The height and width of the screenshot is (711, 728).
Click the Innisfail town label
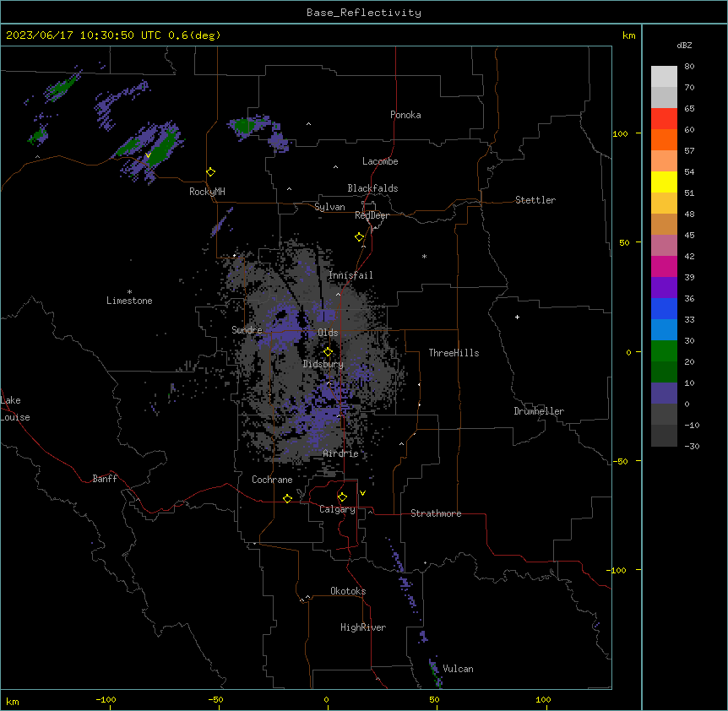[x=350, y=275]
